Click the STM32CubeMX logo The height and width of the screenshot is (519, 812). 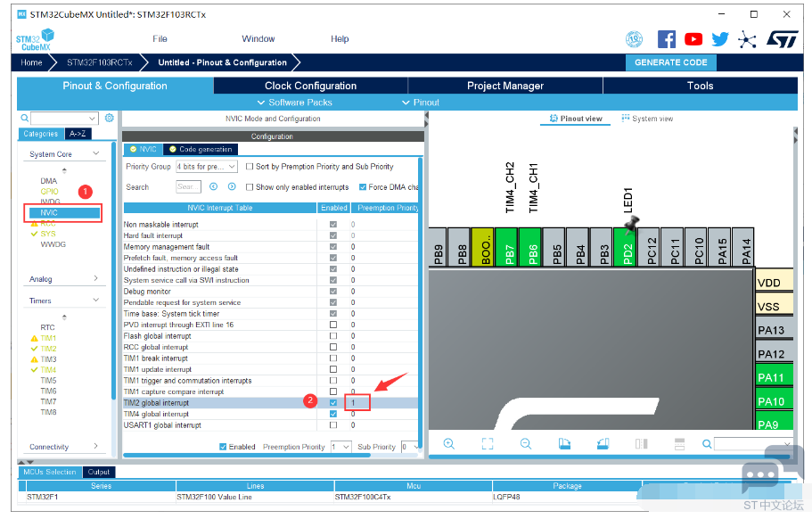(36, 40)
